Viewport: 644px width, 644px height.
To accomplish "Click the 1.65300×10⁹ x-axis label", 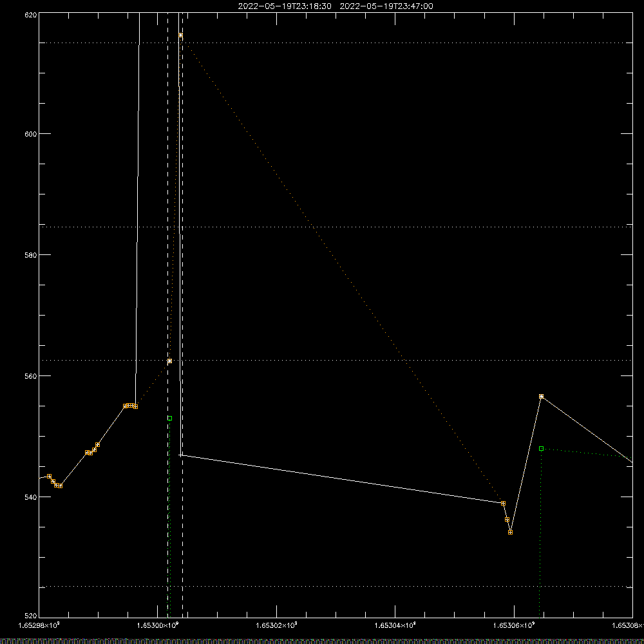I will pos(158,625).
